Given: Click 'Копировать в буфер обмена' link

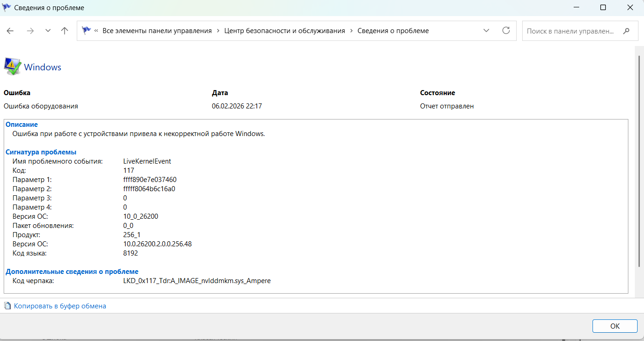Looking at the screenshot, I should [60, 306].
